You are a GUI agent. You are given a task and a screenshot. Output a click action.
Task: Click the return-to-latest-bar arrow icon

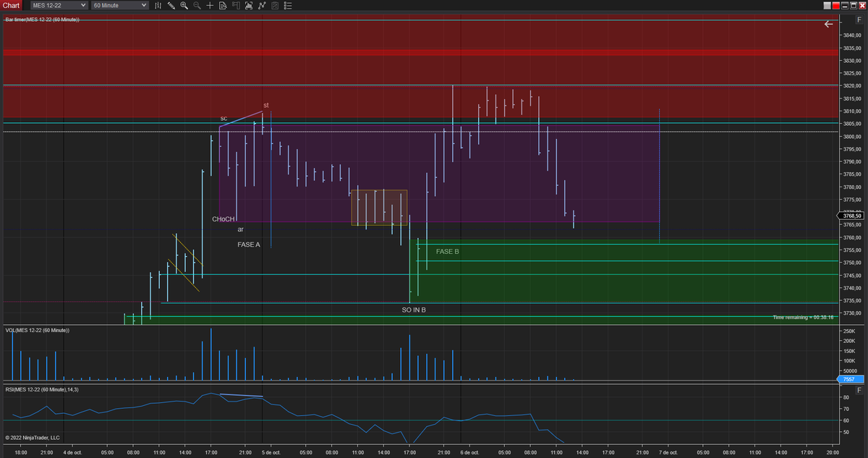pyautogui.click(x=829, y=24)
